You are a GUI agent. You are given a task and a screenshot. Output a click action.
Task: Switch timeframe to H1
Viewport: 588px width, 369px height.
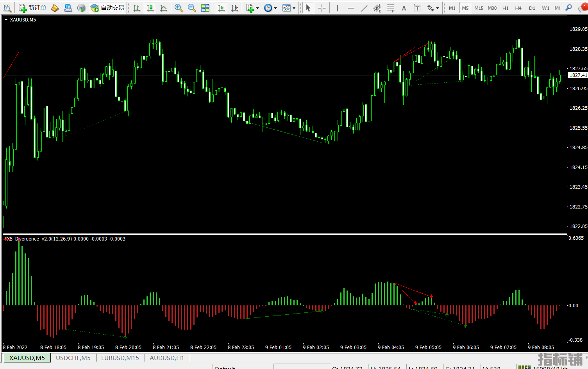click(506, 8)
